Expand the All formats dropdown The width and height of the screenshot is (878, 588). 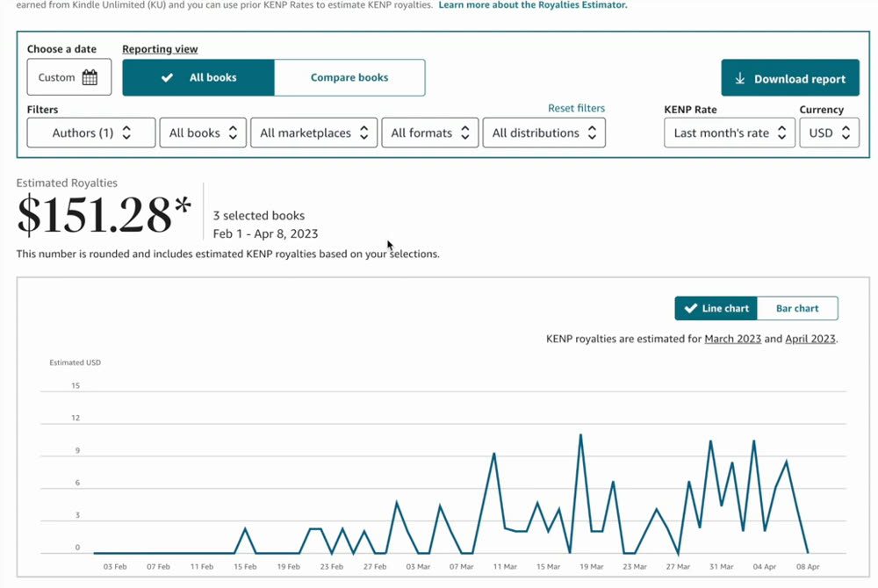pyautogui.click(x=430, y=133)
